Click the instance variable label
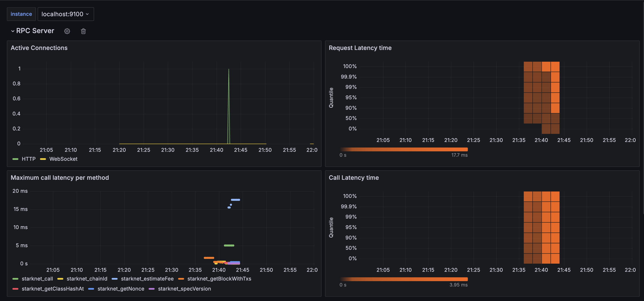Screen dimensions: 644x301 click(21, 14)
